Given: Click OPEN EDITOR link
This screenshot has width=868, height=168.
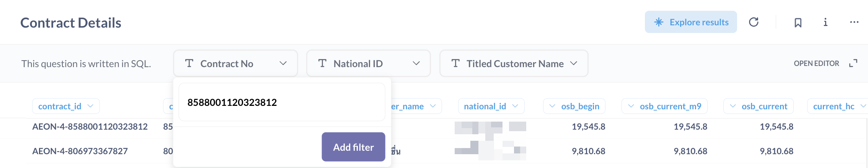Looking at the screenshot, I should (816, 63).
